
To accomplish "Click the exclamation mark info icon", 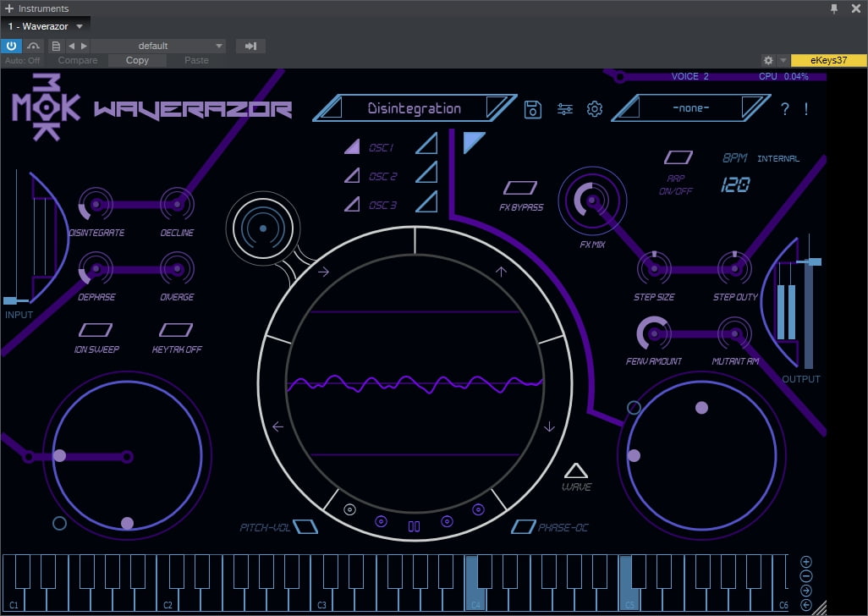I will (806, 109).
